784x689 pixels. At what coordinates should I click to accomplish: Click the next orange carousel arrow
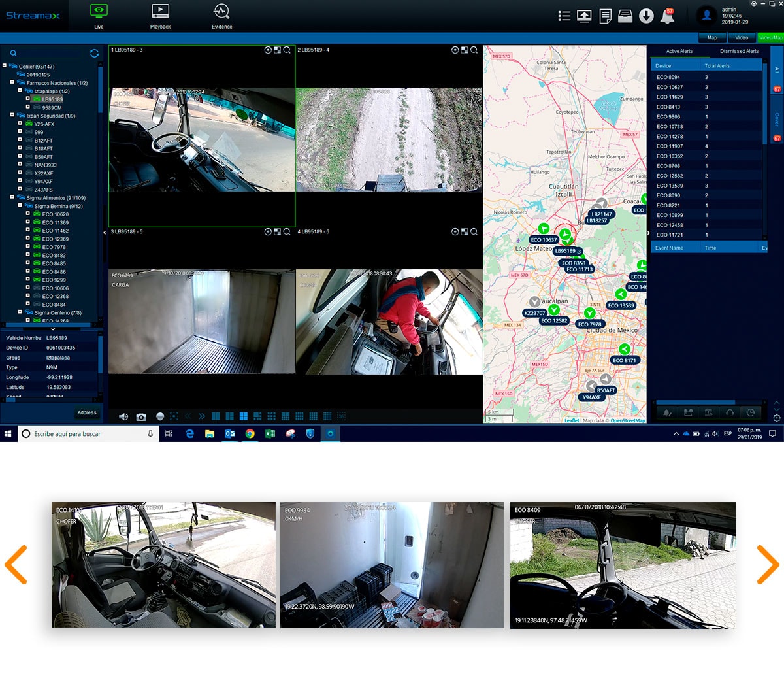pyautogui.click(x=768, y=564)
